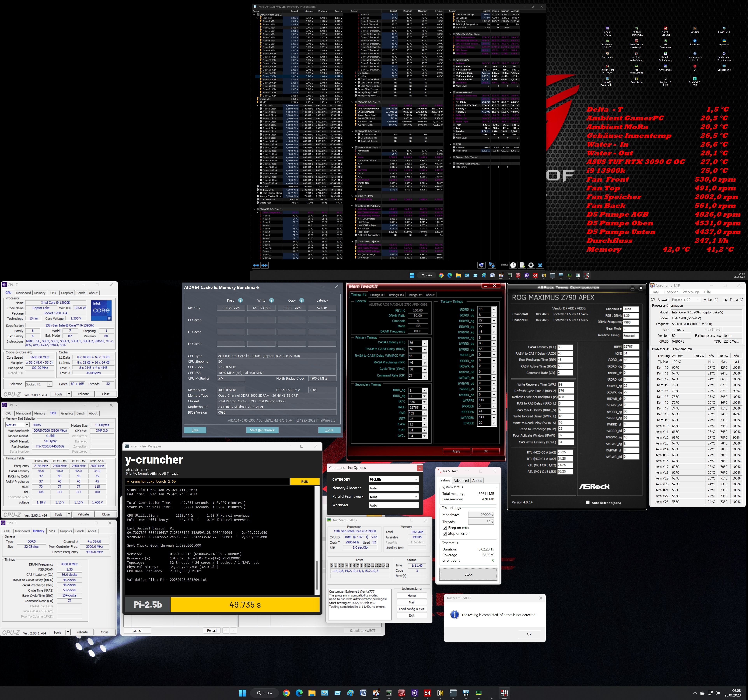
Task: Open the CATEGORY Pi-2.5b dropdown
Action: [394, 479]
